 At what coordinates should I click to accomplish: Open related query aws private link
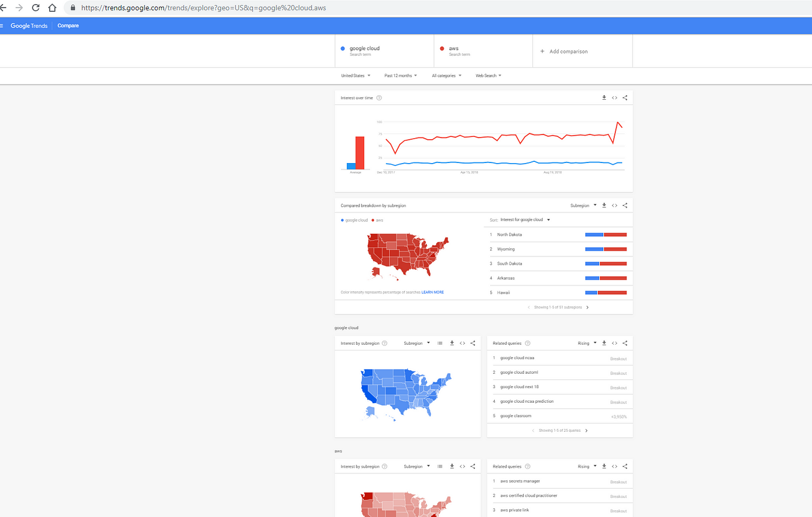tap(514, 510)
